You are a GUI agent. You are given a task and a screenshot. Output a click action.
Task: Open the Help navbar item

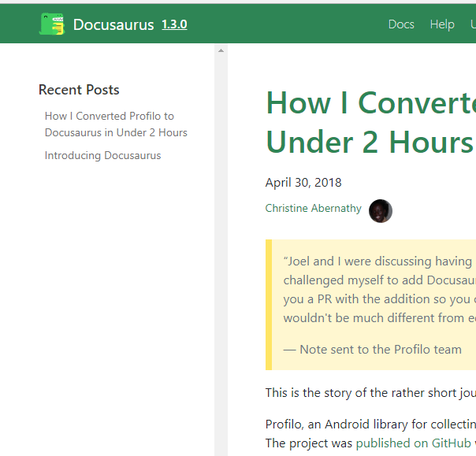tap(442, 24)
